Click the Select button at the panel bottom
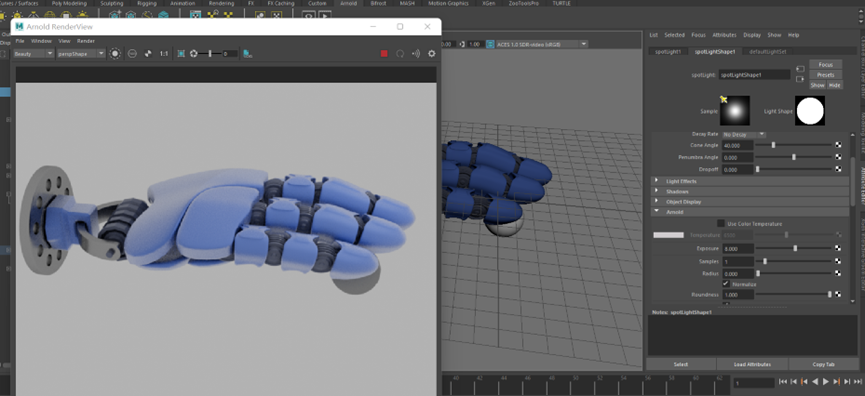865x396 pixels. pos(681,364)
